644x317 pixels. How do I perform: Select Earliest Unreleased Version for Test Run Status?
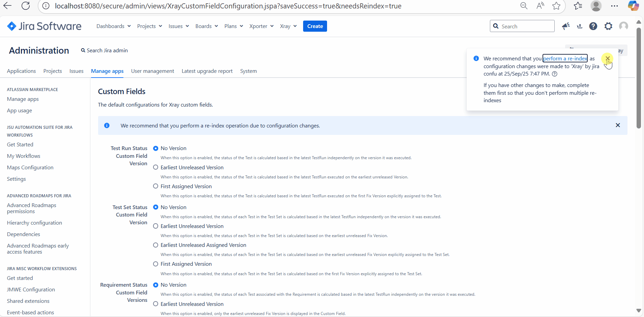coord(156,168)
